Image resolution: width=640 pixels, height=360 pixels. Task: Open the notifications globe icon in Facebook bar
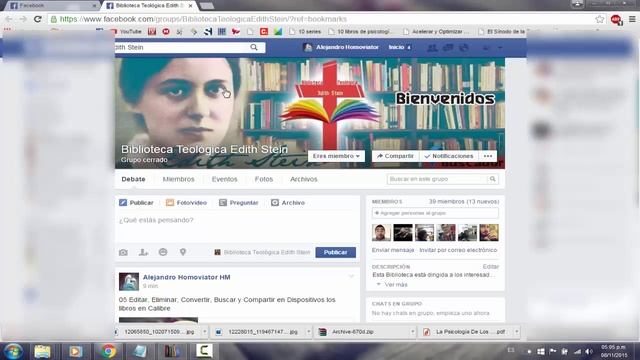[x=464, y=48]
